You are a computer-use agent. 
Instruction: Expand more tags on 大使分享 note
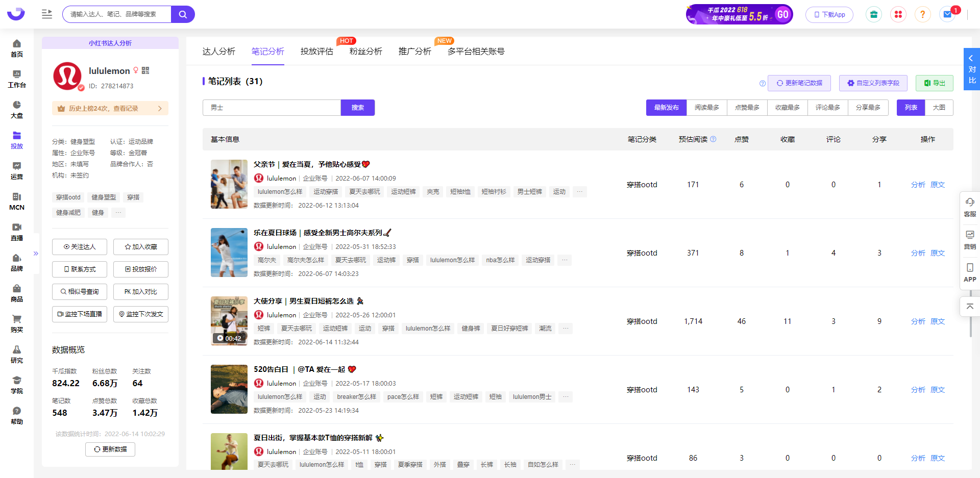[x=565, y=329]
